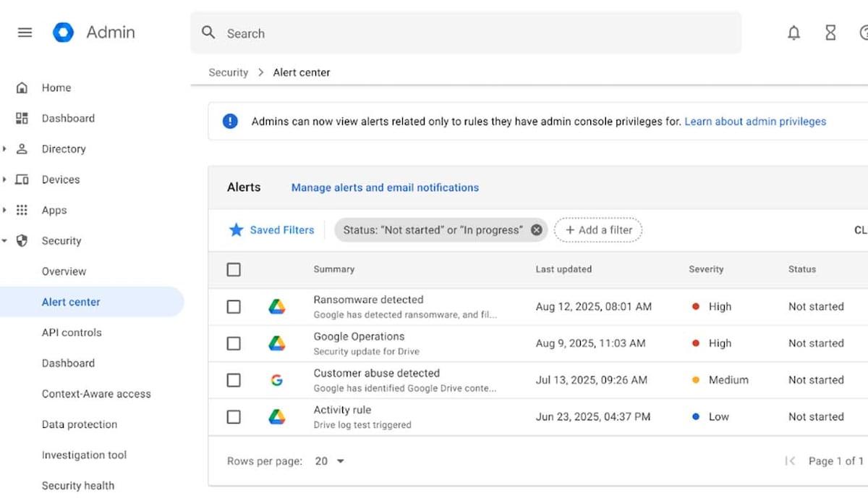The image size is (868, 501).
Task: Click Manage alerts and email notifications link
Action: pyautogui.click(x=385, y=188)
